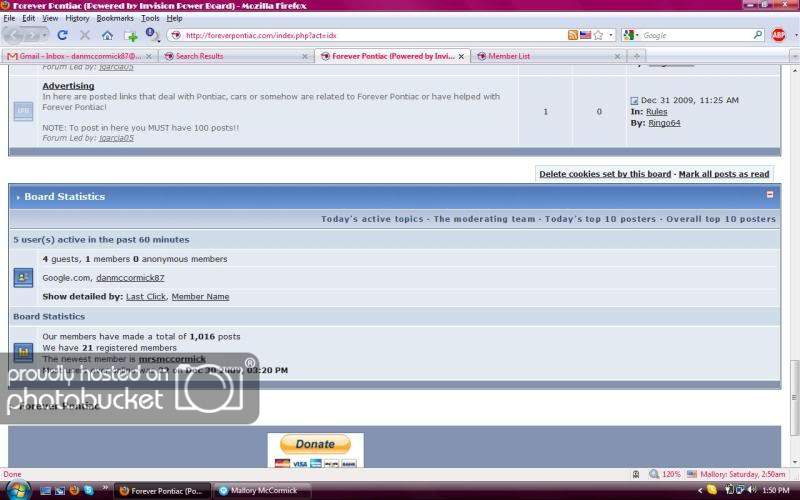Go forward with the Forward arrow button

35,35
